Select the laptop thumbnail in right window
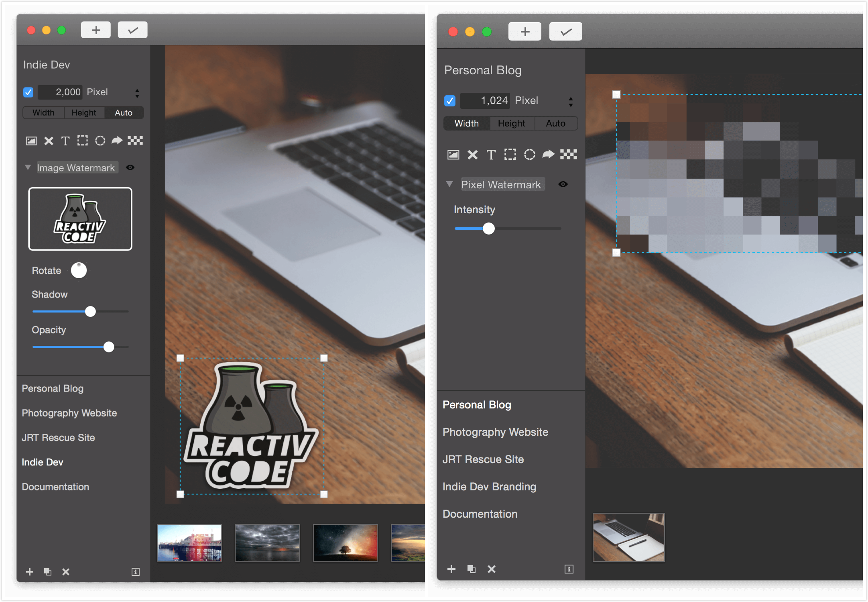Image resolution: width=868 pixels, height=602 pixels. pyautogui.click(x=628, y=537)
